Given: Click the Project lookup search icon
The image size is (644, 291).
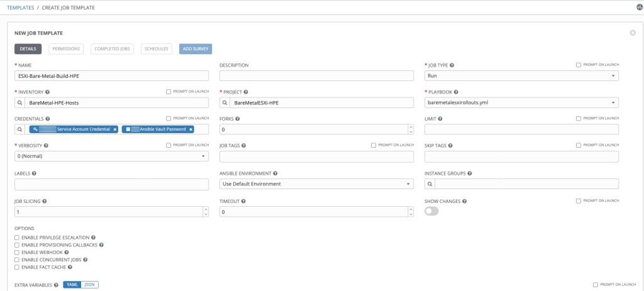Looking at the screenshot, I should click(226, 102).
